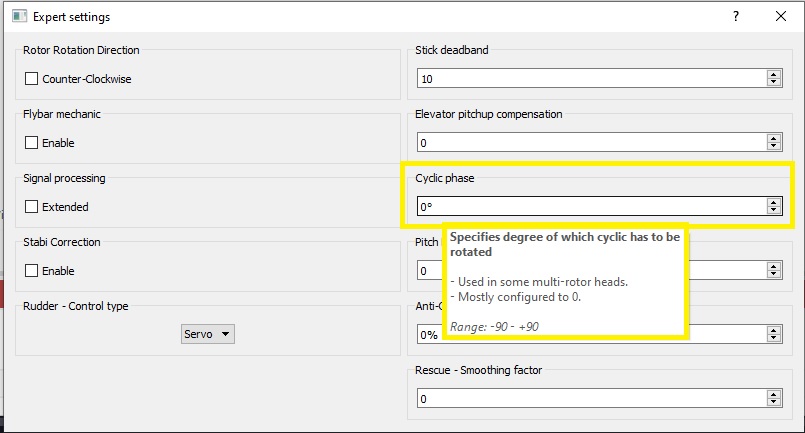The height and width of the screenshot is (433, 805).
Task: Enable the Flybar mechanic checkbox
Action: click(x=31, y=143)
